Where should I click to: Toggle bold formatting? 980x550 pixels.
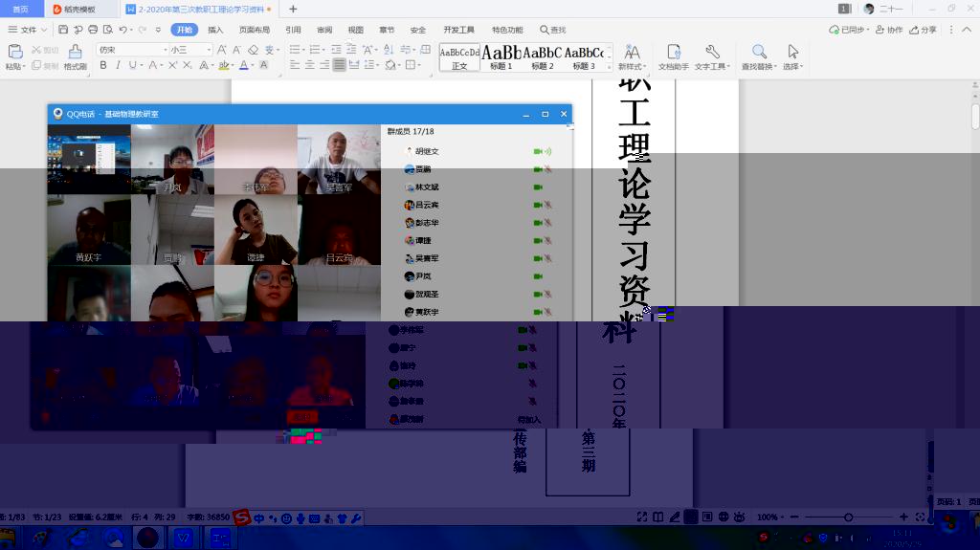103,65
